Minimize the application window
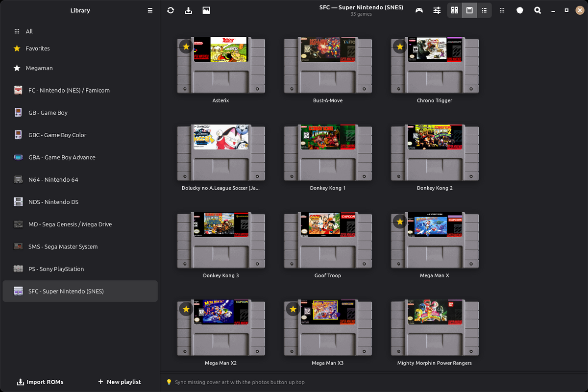Screen dimensions: 588x392 click(x=554, y=10)
